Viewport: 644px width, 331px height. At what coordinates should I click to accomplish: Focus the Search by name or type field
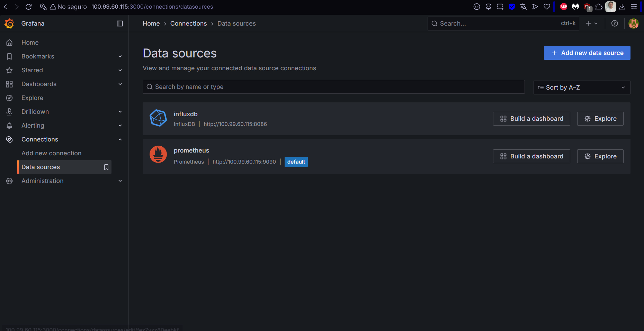[334, 87]
